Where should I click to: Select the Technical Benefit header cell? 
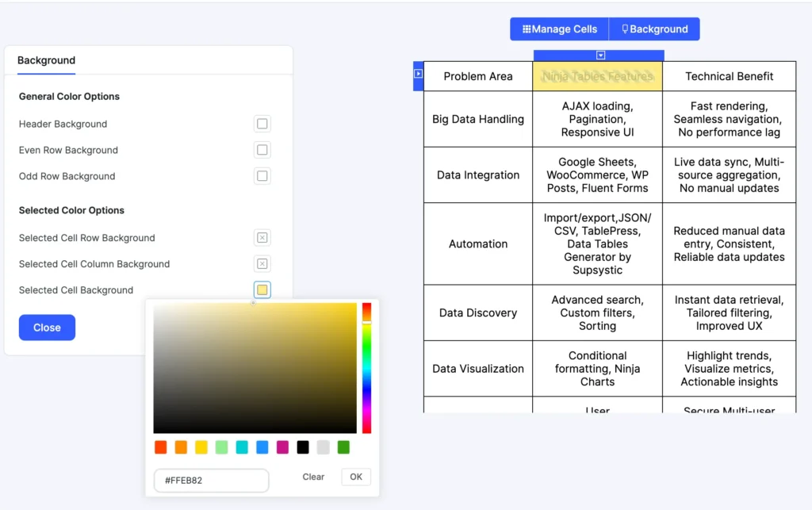click(x=730, y=76)
